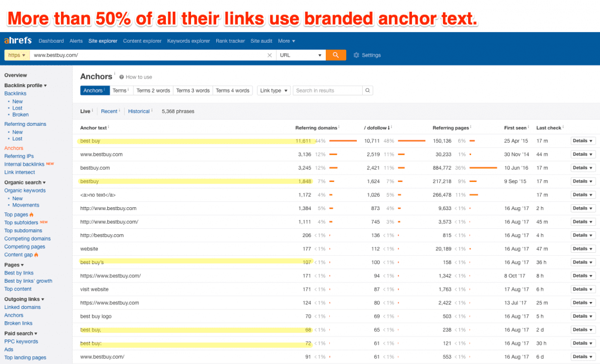This screenshot has width=600, height=364.
Task: Open Top landing pages link
Action: coord(25,358)
